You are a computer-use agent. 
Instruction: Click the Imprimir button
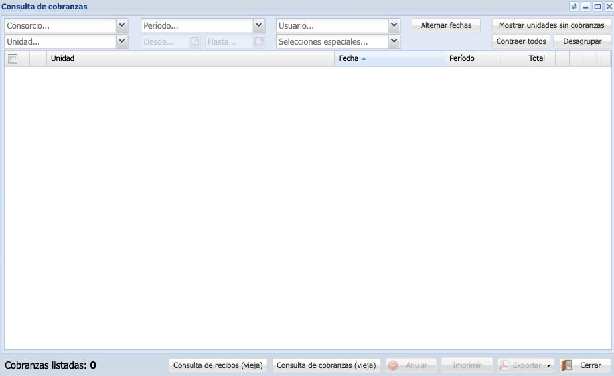point(467,365)
